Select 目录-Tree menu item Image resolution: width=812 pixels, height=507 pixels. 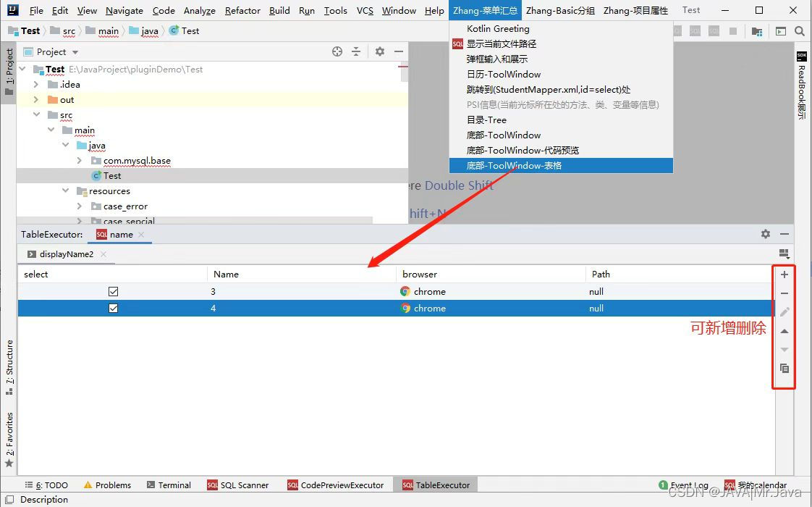click(562, 120)
